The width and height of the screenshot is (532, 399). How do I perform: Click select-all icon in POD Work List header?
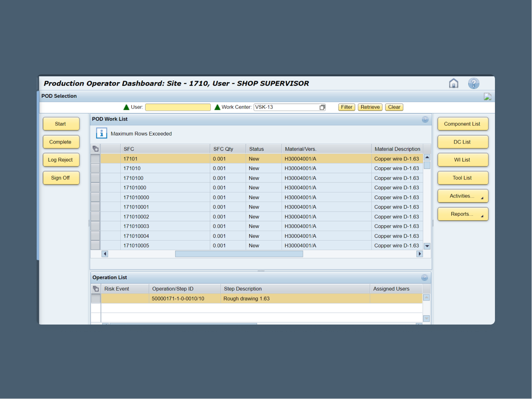pyautogui.click(x=95, y=149)
